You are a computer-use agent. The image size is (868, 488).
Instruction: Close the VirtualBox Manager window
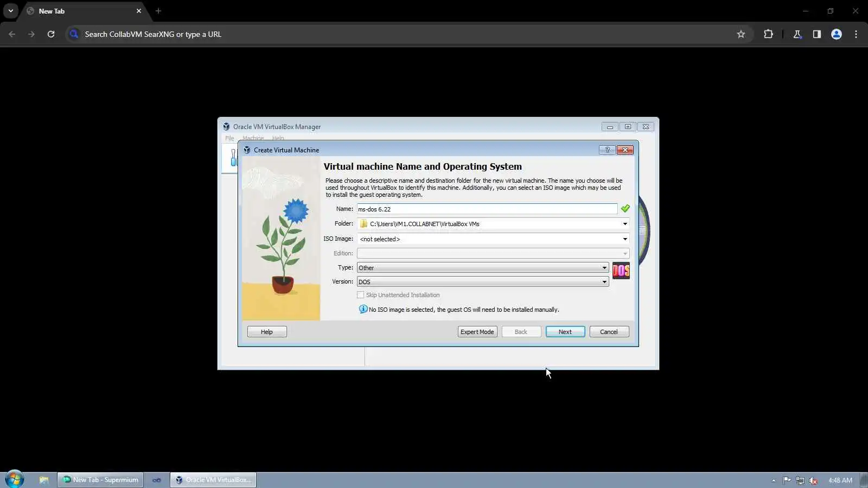click(646, 127)
